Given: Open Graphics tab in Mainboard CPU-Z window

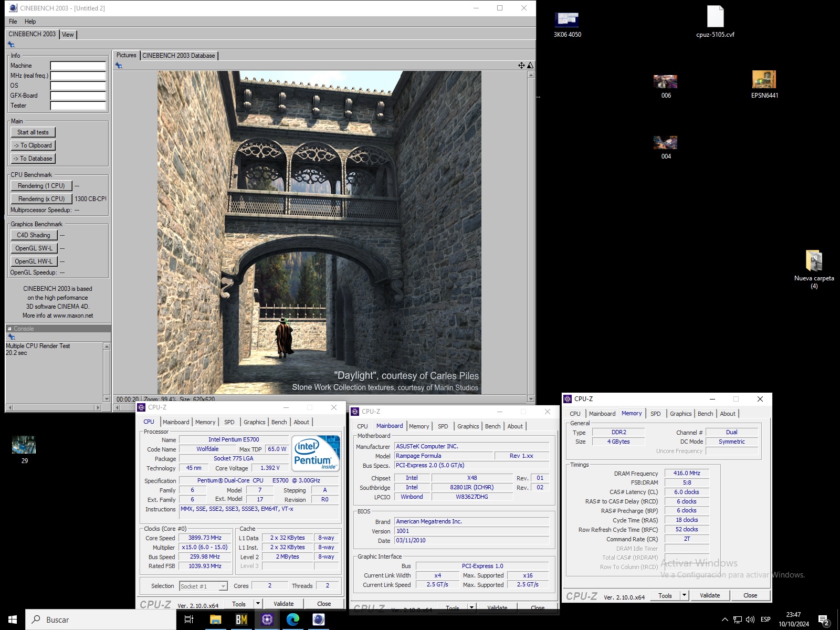Looking at the screenshot, I should click(x=468, y=426).
